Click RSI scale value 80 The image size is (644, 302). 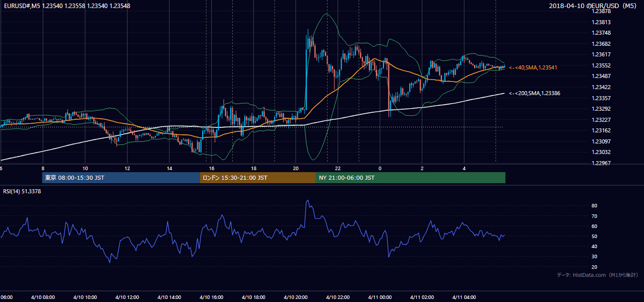point(595,206)
